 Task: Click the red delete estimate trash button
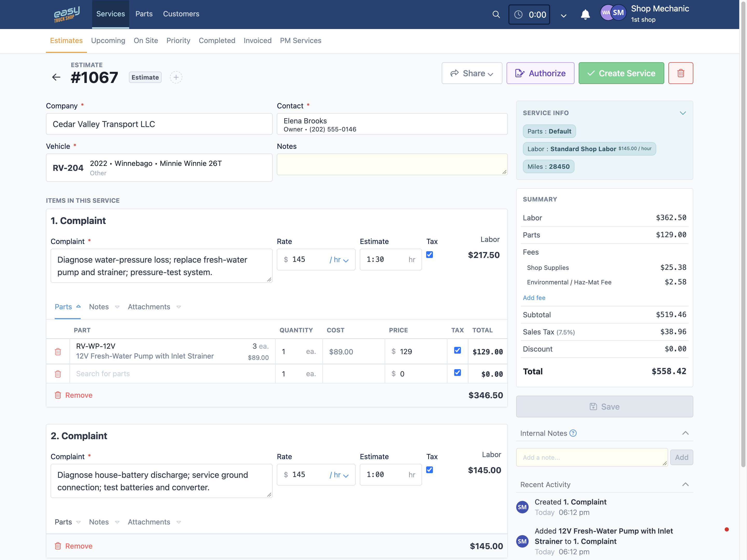(x=681, y=73)
